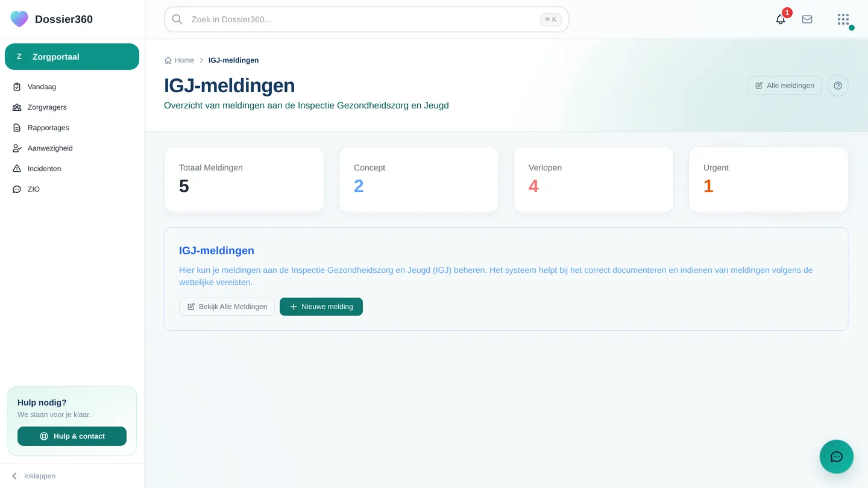Go to Vandaag in sidebar
The image size is (868, 488).
[72, 87]
